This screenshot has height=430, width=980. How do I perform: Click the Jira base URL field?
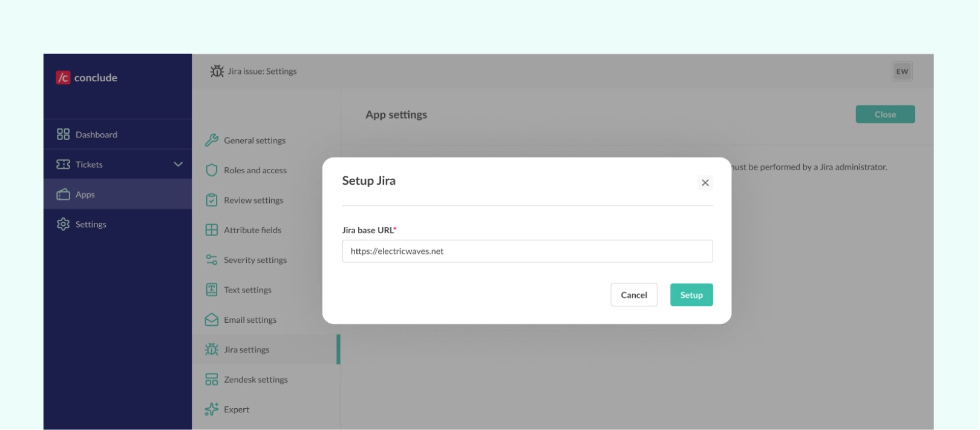527,251
